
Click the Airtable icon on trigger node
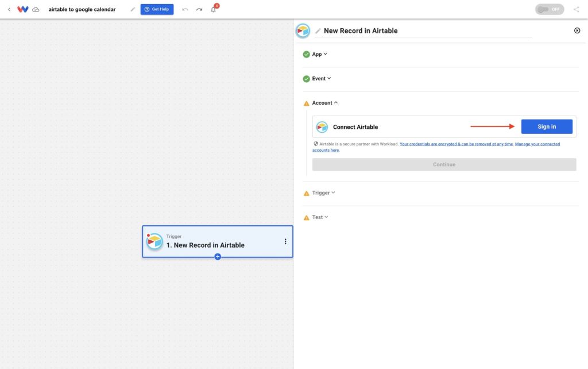(x=154, y=241)
